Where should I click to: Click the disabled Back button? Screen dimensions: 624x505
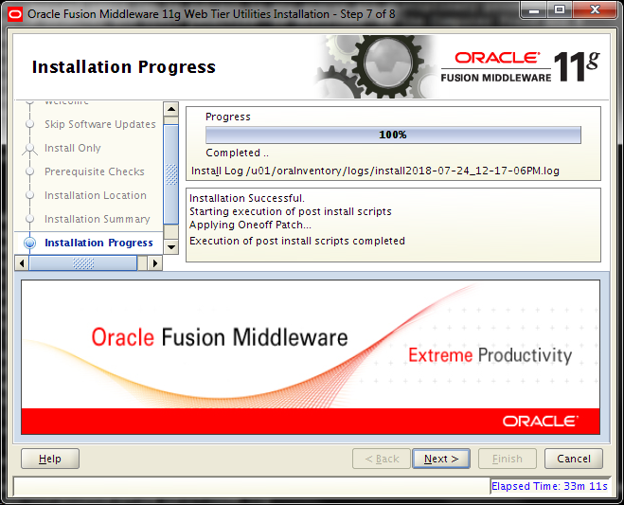381,459
